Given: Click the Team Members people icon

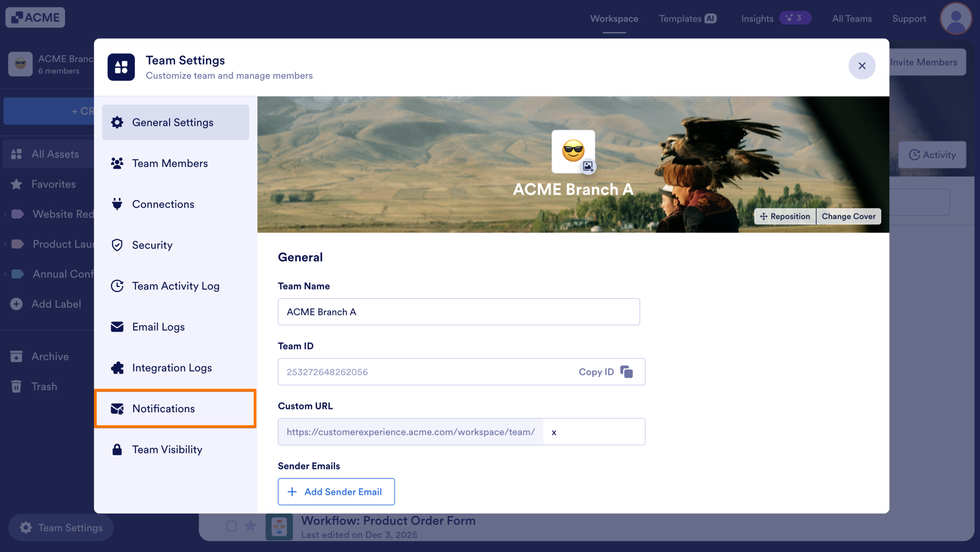Looking at the screenshot, I should 117,163.
